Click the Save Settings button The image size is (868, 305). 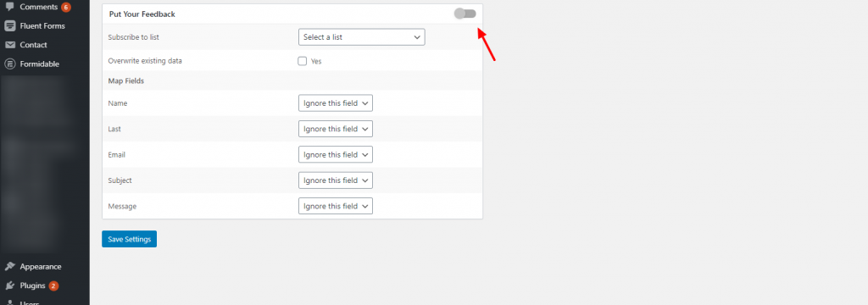[x=130, y=239]
